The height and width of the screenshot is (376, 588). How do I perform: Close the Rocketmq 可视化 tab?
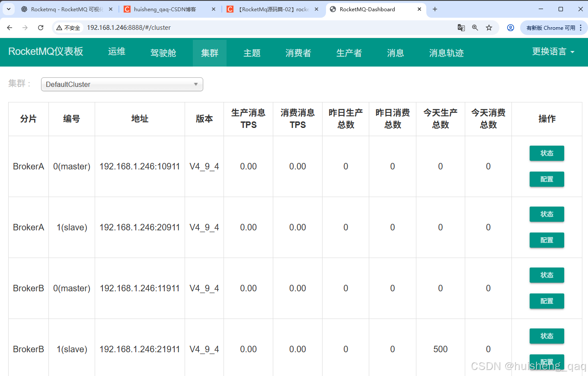coord(111,9)
